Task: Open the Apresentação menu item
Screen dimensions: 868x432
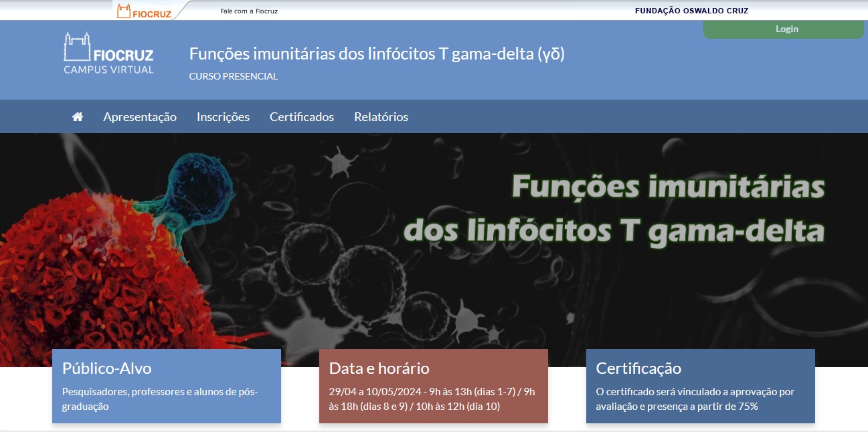Action: pyautogui.click(x=140, y=117)
